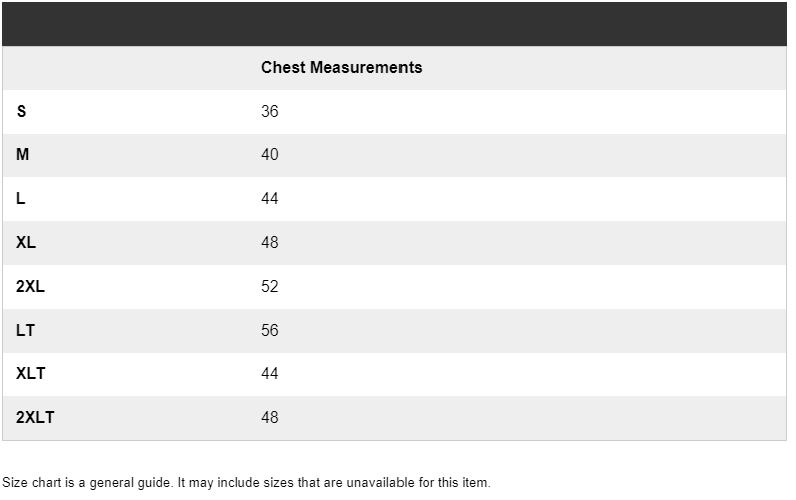
Task: Select the S size label
Action: pos(21,111)
